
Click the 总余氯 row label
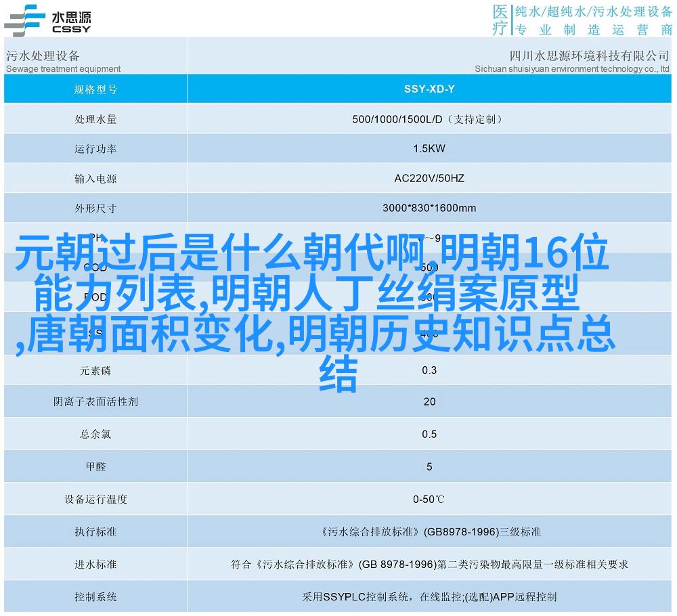(95, 435)
